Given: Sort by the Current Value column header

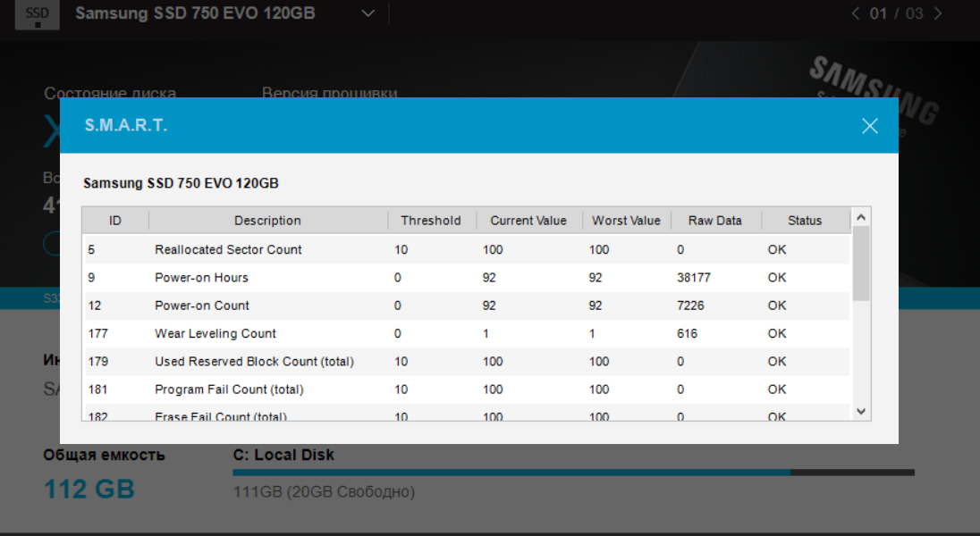Looking at the screenshot, I should coord(528,221).
